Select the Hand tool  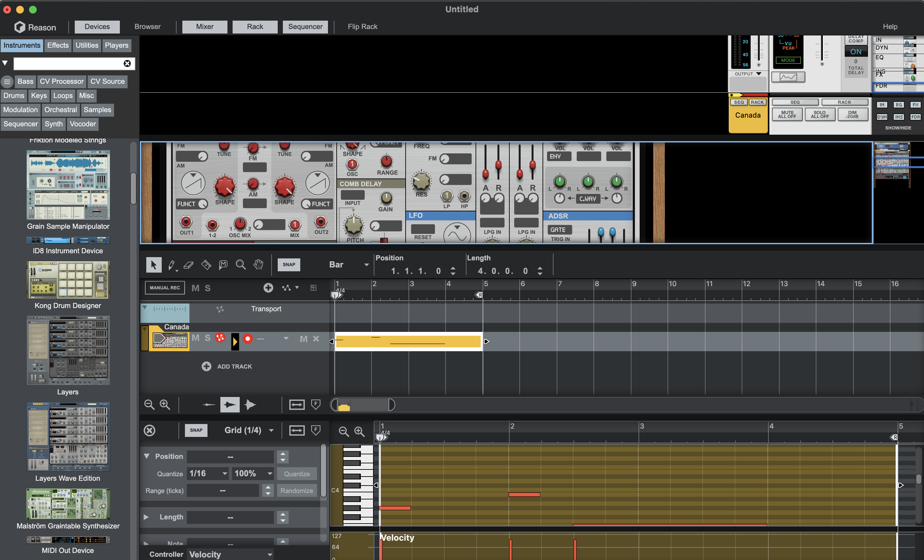click(258, 265)
